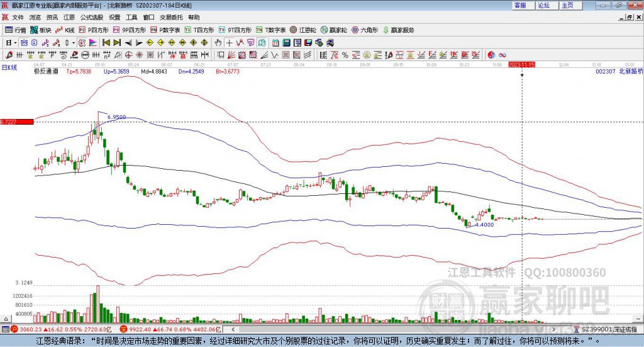The height and width of the screenshot is (347, 644).
Task: Select the parallel lines drawing tool
Action: click(308, 55)
